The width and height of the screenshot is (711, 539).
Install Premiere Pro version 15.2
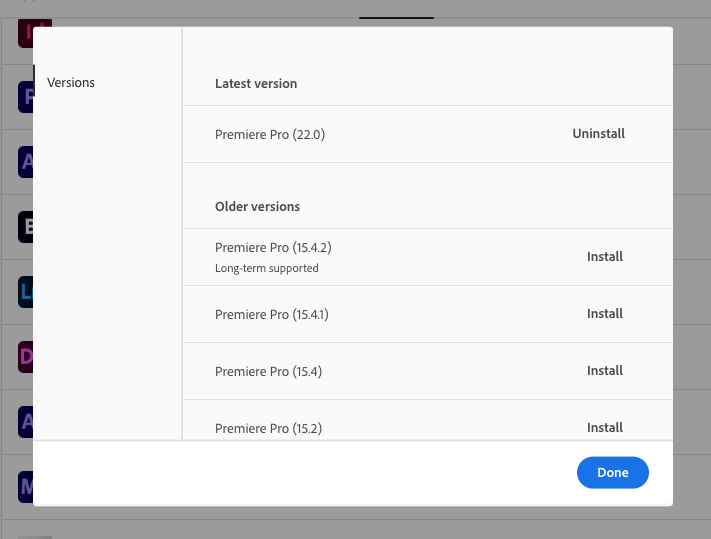pyautogui.click(x=604, y=428)
